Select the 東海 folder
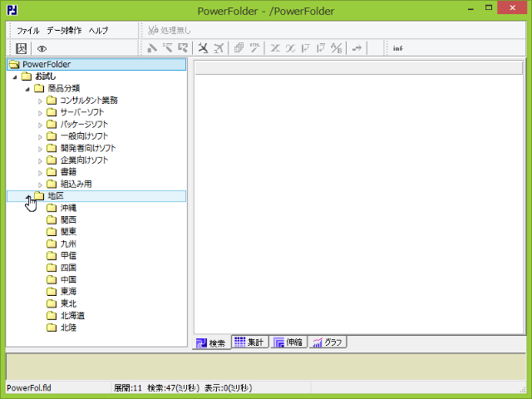This screenshot has height=399, width=532. (68, 292)
